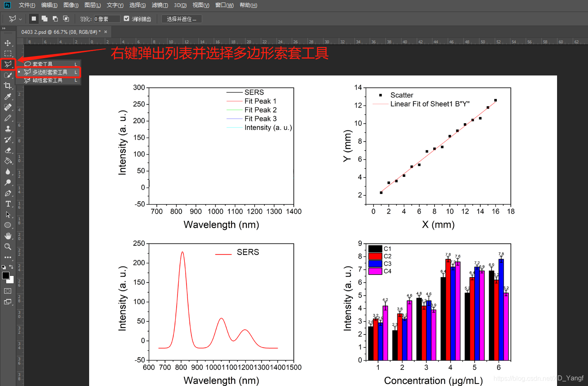Expand the toolbar with double-arrow
Viewport: 588px width, 386px height.
[4, 28]
